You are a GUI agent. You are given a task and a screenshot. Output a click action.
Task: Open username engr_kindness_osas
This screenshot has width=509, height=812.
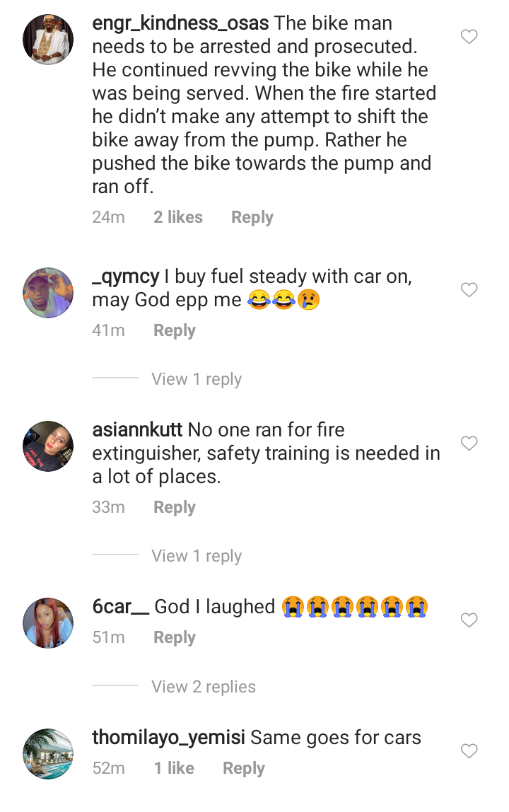click(x=180, y=24)
